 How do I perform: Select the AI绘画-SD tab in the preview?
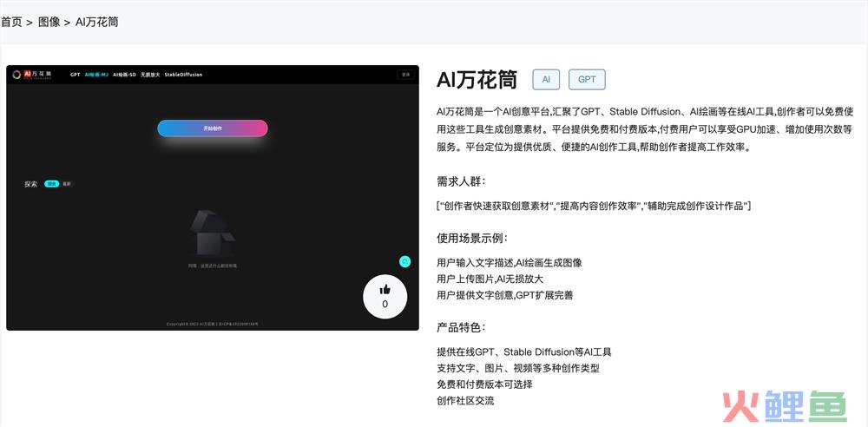click(x=124, y=75)
